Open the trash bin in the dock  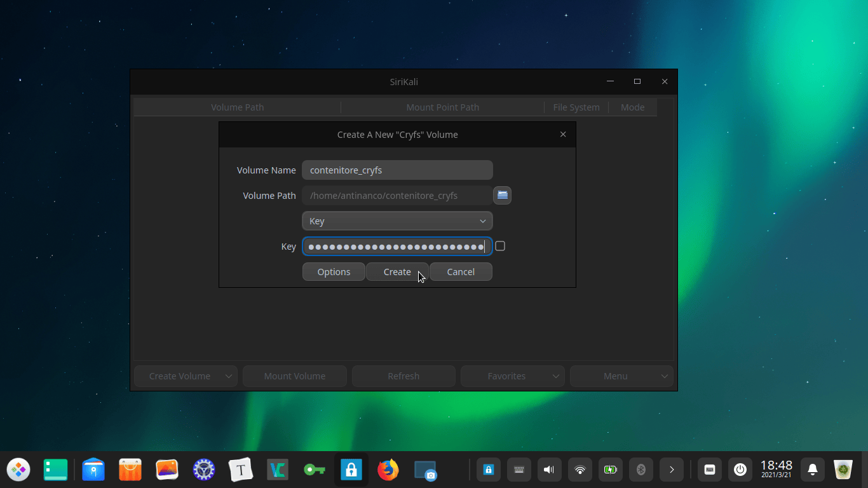tap(843, 470)
